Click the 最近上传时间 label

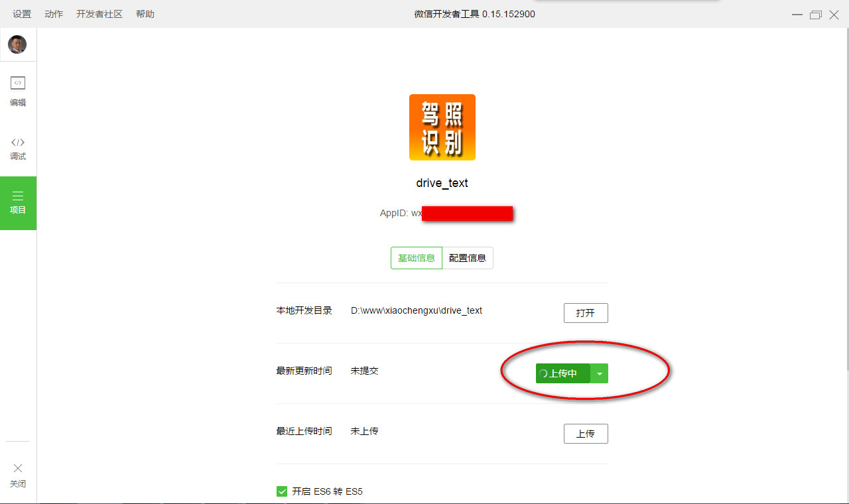(304, 431)
